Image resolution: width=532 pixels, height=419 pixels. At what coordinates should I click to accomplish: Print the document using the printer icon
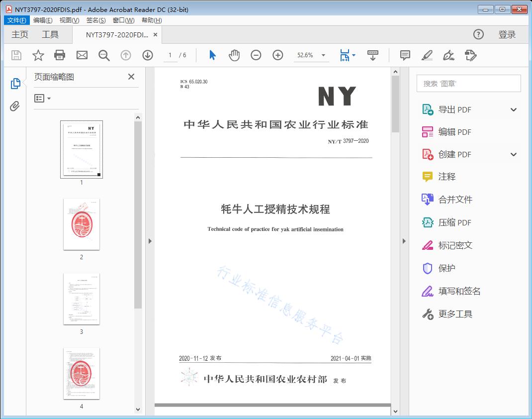pyautogui.click(x=60, y=55)
